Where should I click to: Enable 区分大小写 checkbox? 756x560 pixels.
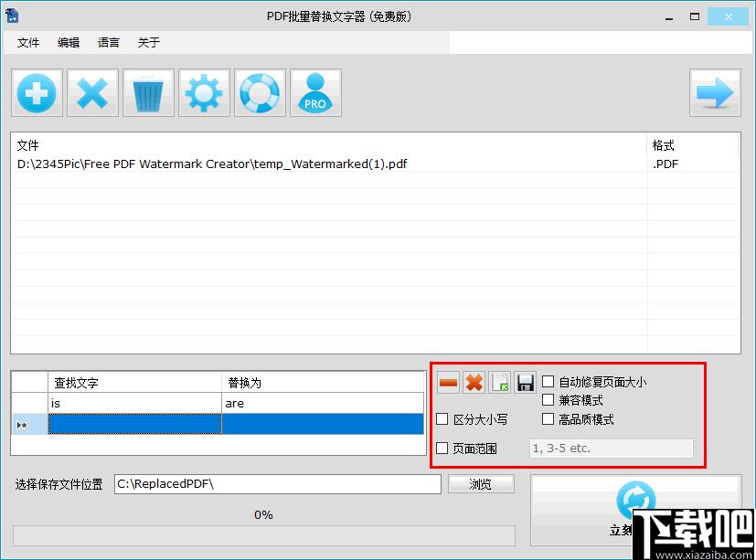[x=442, y=418]
